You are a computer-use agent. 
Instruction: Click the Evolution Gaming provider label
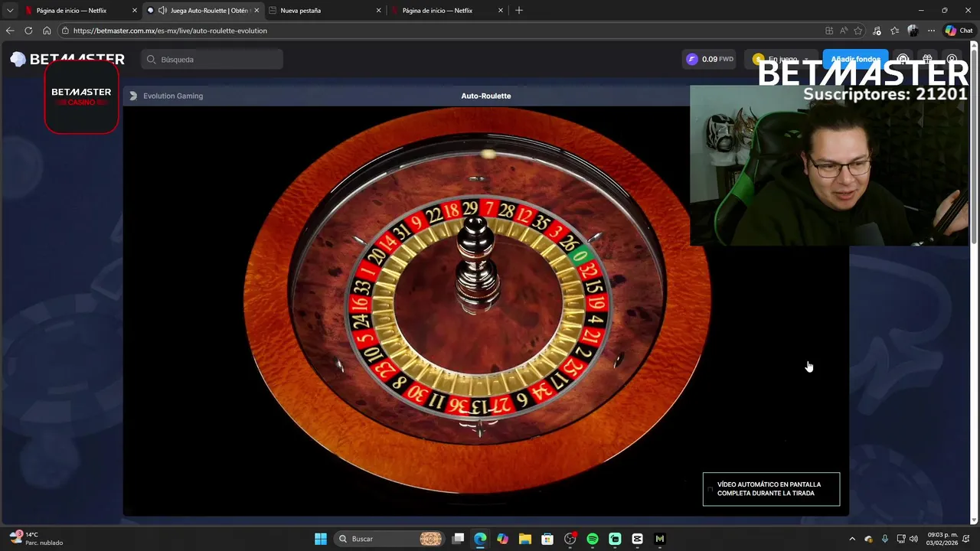pos(173,96)
